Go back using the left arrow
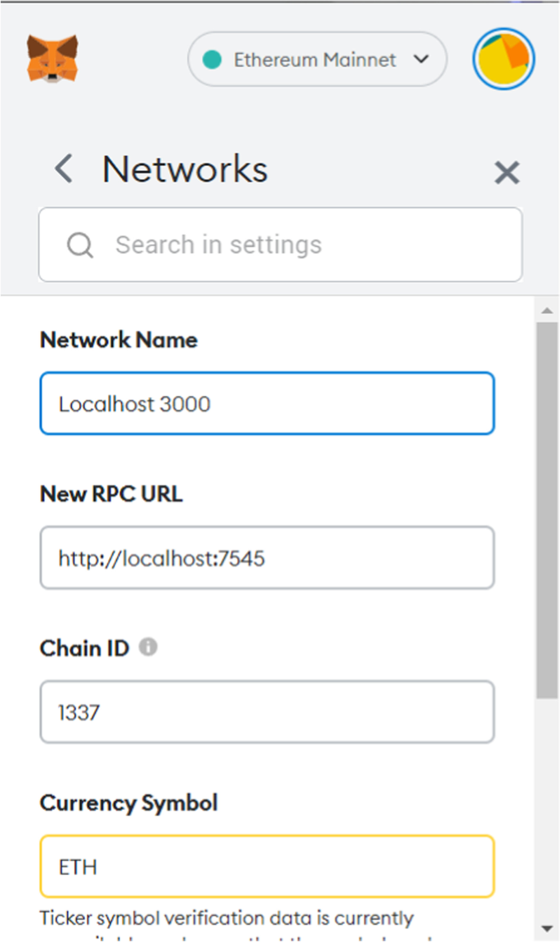 coord(64,170)
